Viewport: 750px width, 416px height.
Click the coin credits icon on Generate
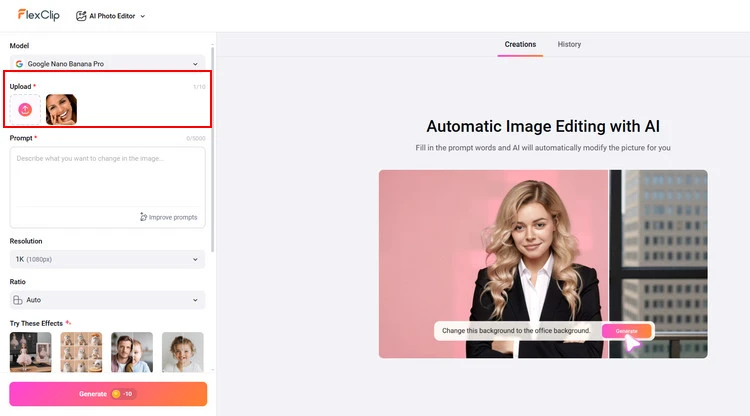(x=116, y=394)
